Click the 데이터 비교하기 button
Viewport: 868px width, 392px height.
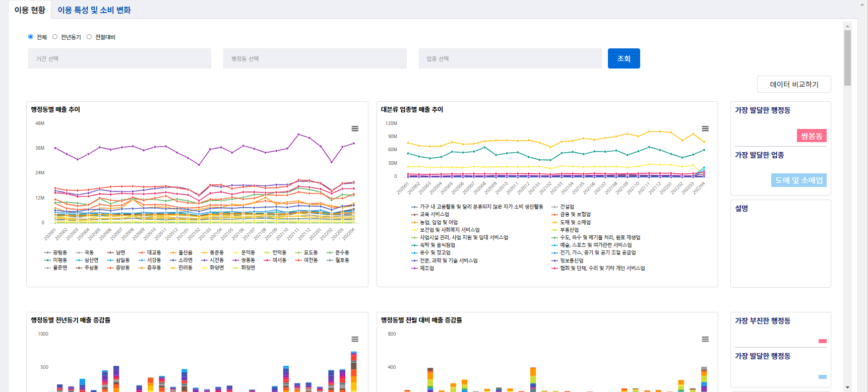[794, 84]
